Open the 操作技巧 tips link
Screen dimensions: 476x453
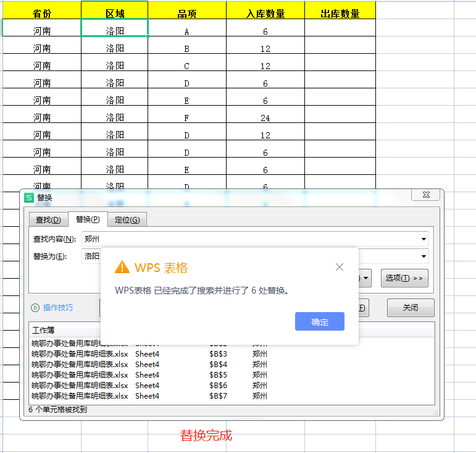pyautogui.click(x=58, y=308)
